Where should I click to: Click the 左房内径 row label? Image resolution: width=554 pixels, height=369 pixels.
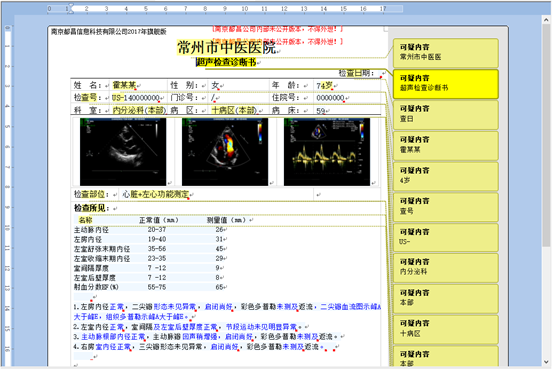click(88, 239)
